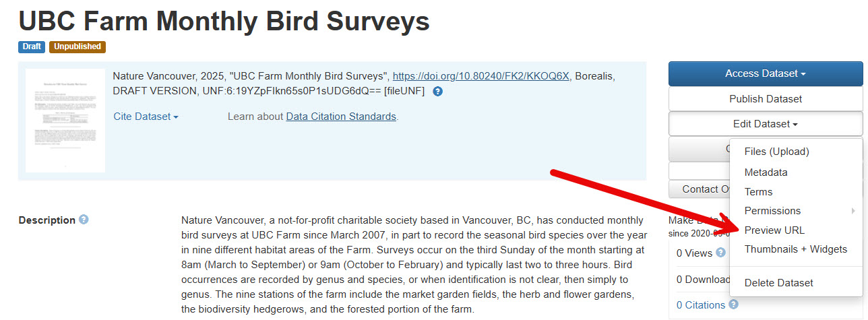
Task: Open Thumbnails + Widgets menu entry
Action: (x=795, y=249)
